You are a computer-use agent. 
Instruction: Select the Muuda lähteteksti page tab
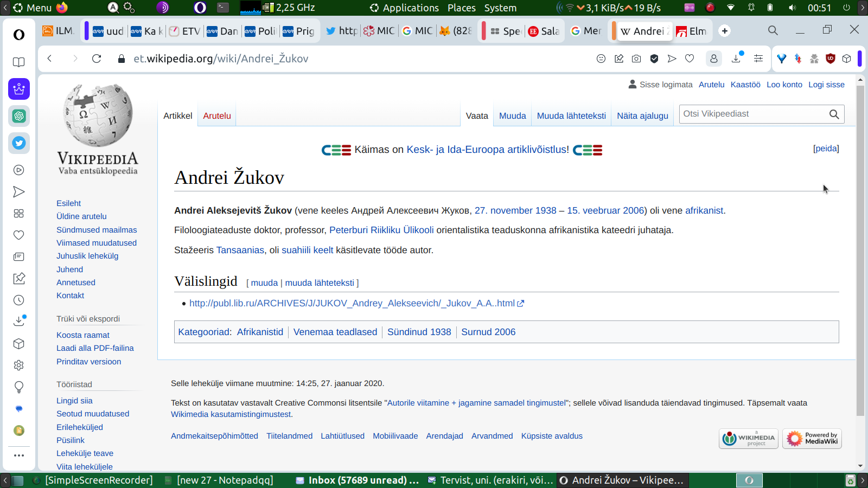(x=571, y=115)
